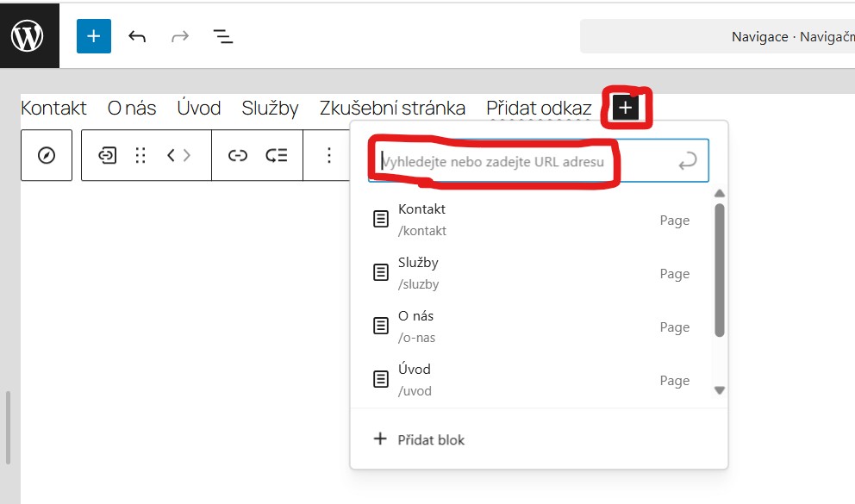Click the link chain icon in toolbar

(237, 155)
